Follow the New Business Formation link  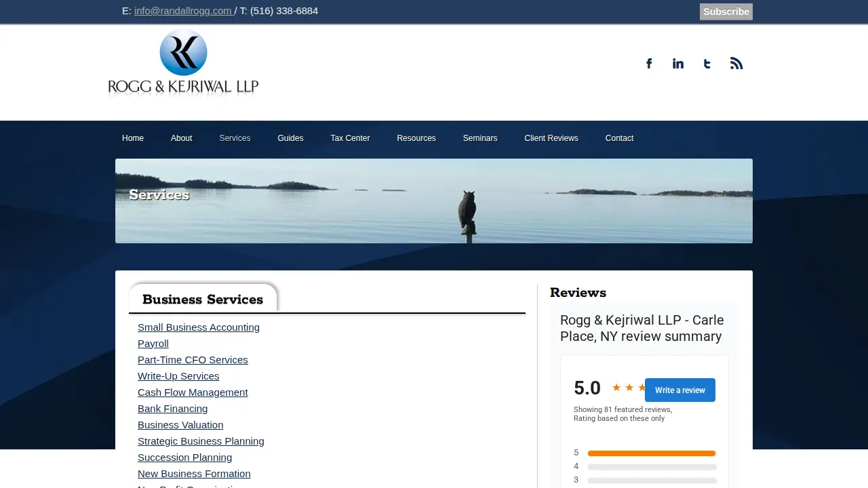pos(194,474)
